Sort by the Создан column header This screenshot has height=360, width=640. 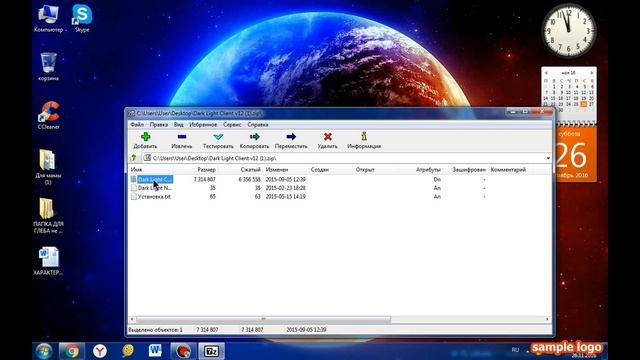pos(320,169)
